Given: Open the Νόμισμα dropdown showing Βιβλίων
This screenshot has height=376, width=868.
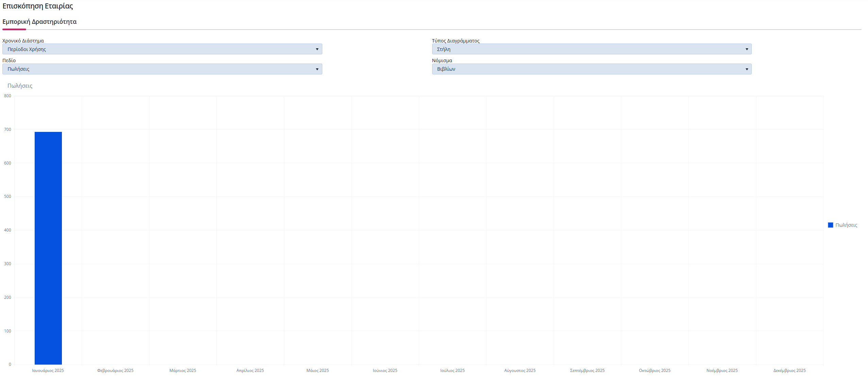Looking at the screenshot, I should coord(592,69).
